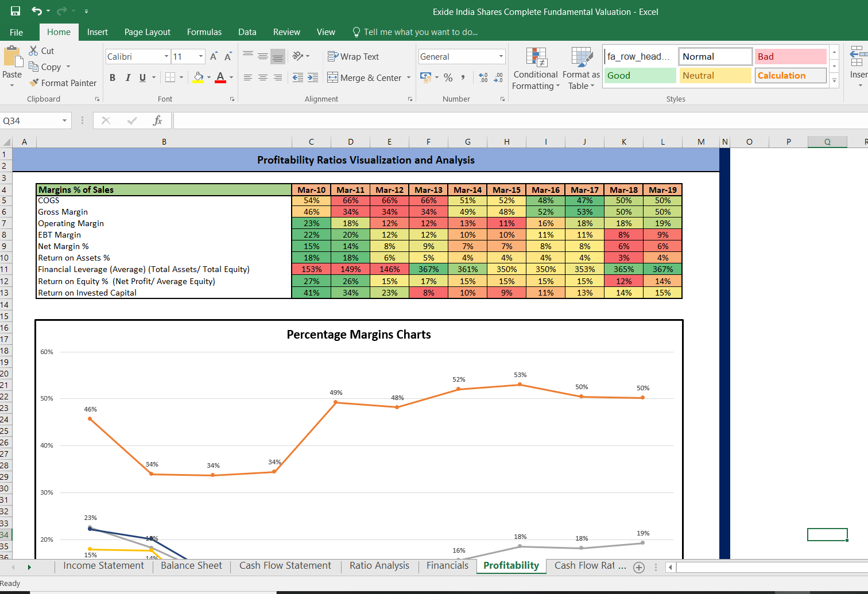
Task: Increase font size
Action: pos(214,56)
